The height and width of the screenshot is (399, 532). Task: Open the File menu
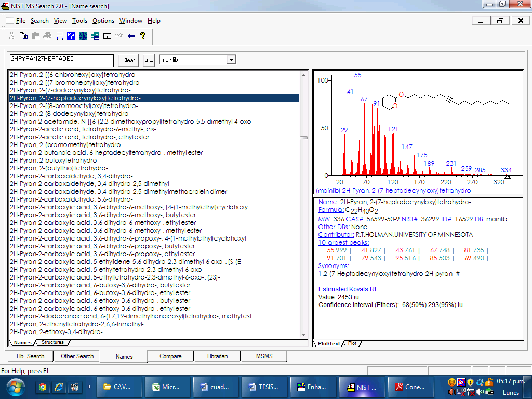(x=21, y=21)
